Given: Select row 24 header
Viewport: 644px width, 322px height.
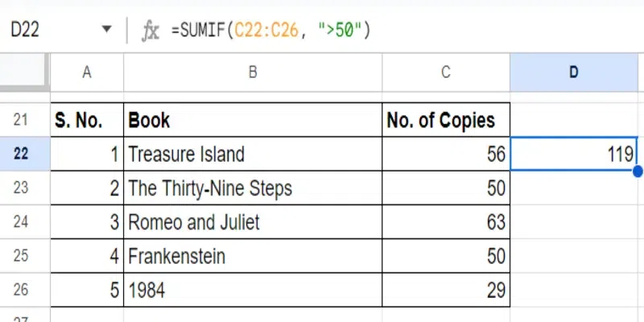Looking at the screenshot, I should coord(21,221).
